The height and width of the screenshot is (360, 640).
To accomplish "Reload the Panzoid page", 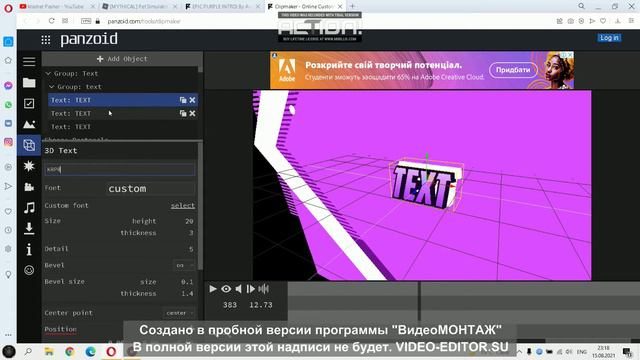I will pos(51,21).
